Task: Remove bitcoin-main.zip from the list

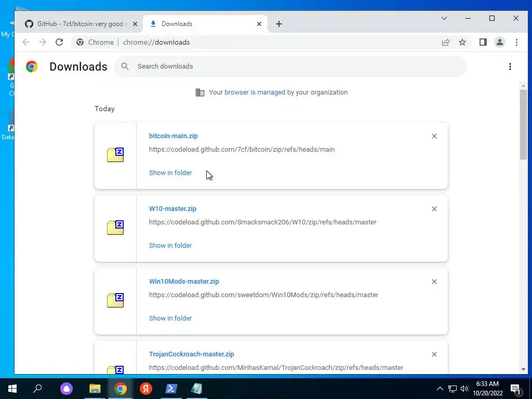Action: click(x=434, y=136)
